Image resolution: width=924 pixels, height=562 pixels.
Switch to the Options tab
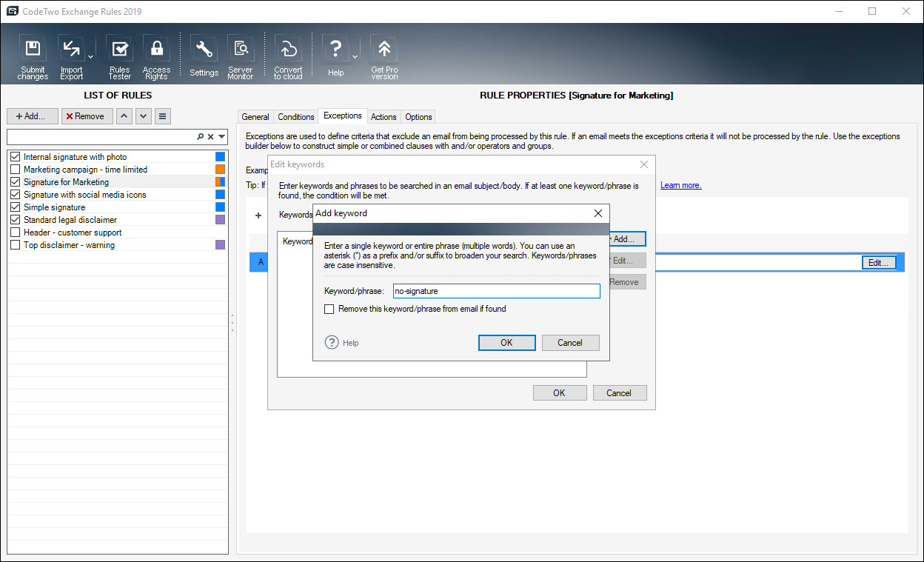418,117
